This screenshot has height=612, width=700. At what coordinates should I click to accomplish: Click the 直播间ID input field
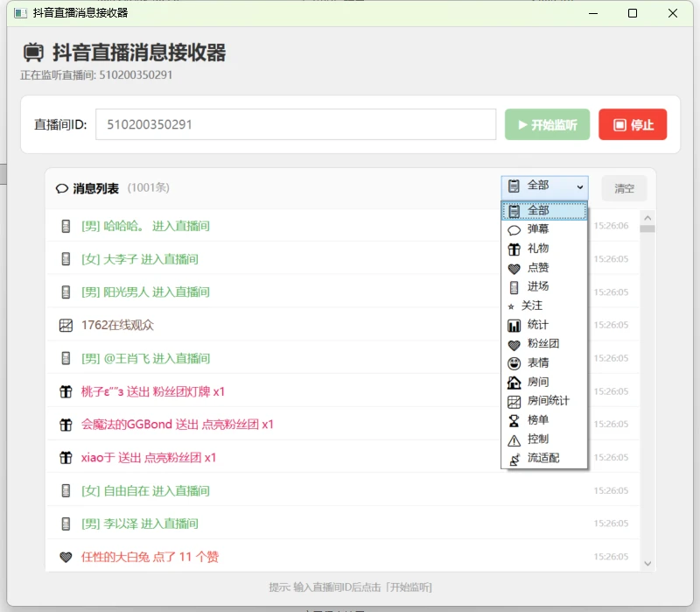pyautogui.click(x=296, y=124)
